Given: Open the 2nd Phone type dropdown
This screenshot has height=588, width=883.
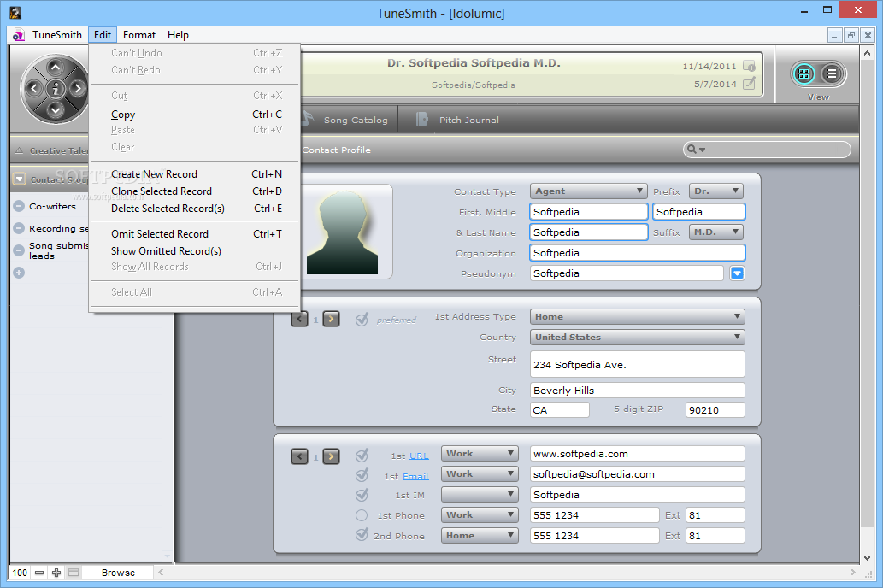Looking at the screenshot, I should pos(480,536).
